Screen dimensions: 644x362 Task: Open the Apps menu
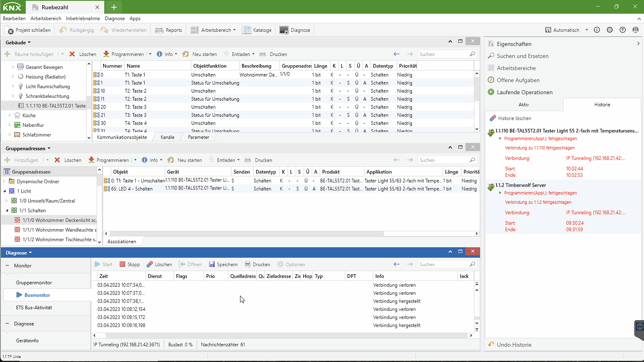(x=135, y=19)
